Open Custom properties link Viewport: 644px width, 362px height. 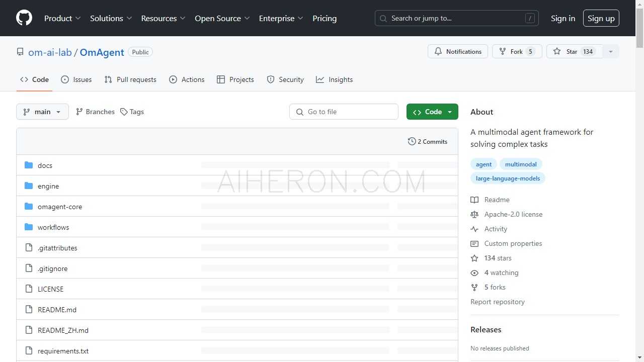click(x=506, y=243)
